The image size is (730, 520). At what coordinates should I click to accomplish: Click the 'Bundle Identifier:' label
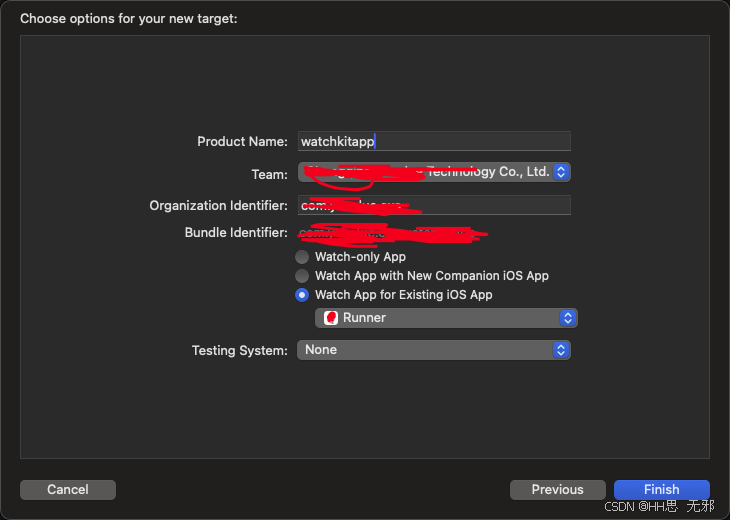coord(236,233)
